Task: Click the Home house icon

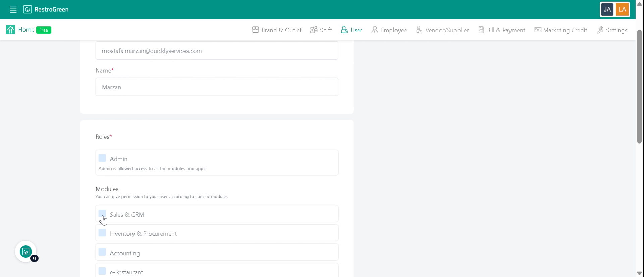Action: coord(10,30)
